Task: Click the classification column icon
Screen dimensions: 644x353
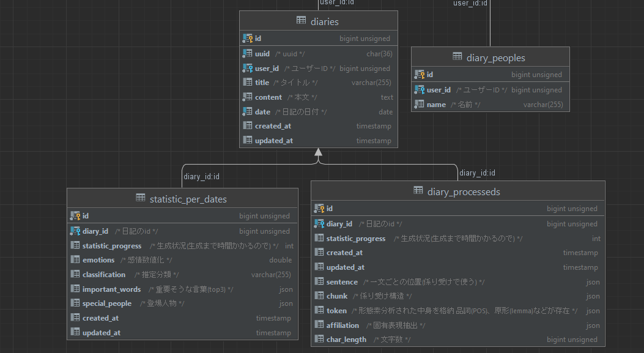Action: point(75,274)
